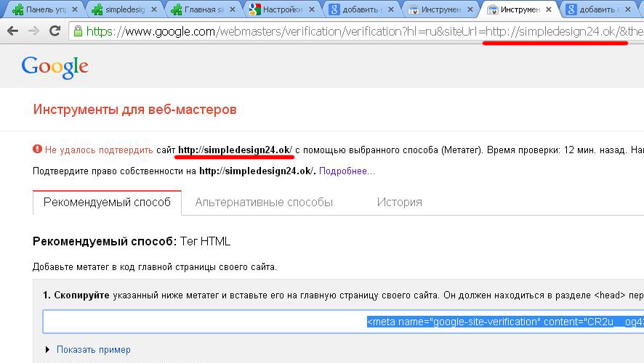Close the Главная browser tab

click(x=233, y=9)
